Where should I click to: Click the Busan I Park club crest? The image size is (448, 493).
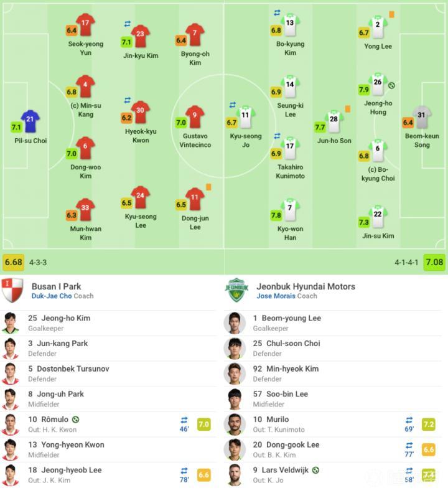pos(12,291)
